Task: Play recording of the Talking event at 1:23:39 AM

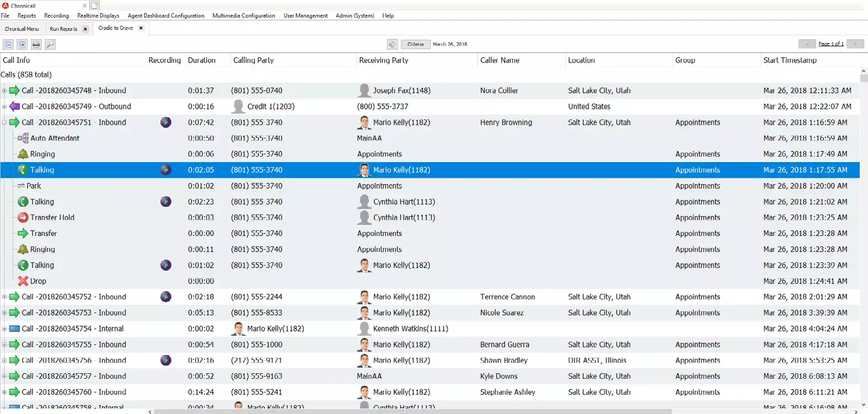Action: (x=166, y=265)
